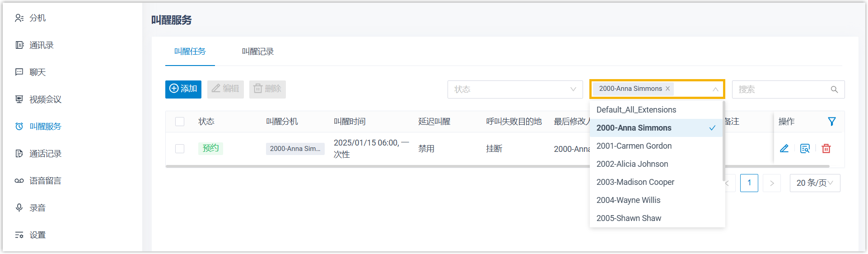Click the column filter funnel icon
The image size is (868, 254).
pyautogui.click(x=831, y=122)
